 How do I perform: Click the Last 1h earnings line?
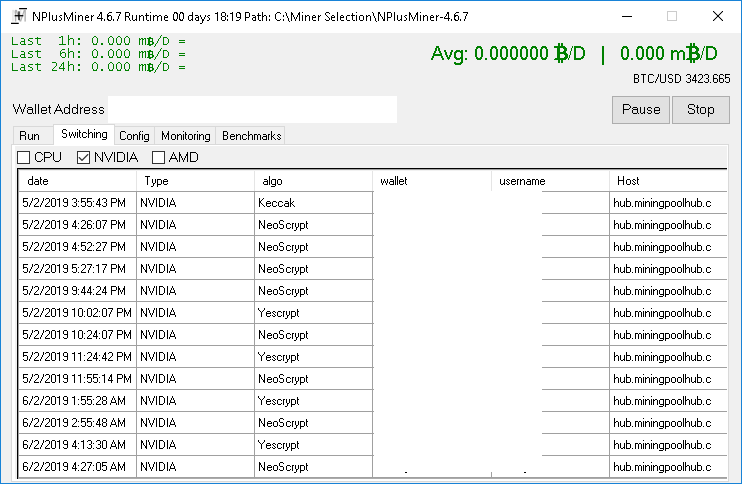pos(98,41)
